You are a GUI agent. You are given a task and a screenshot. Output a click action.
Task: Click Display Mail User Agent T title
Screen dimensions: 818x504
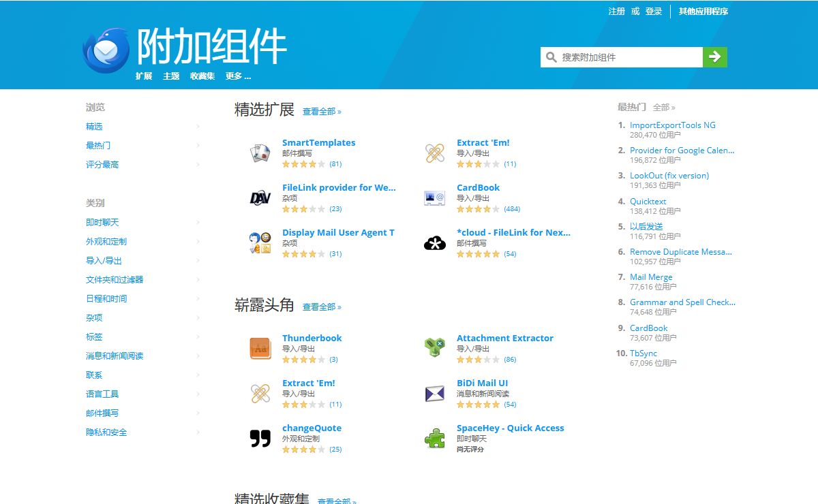tap(339, 233)
